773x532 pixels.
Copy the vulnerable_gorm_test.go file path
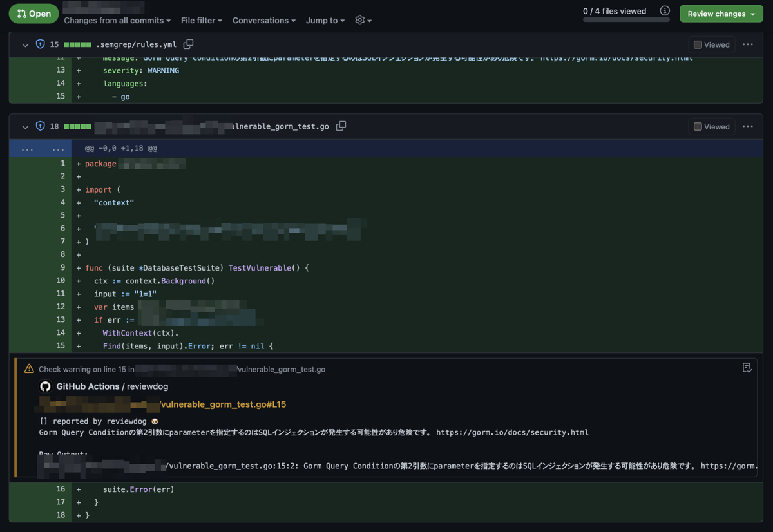(341, 126)
